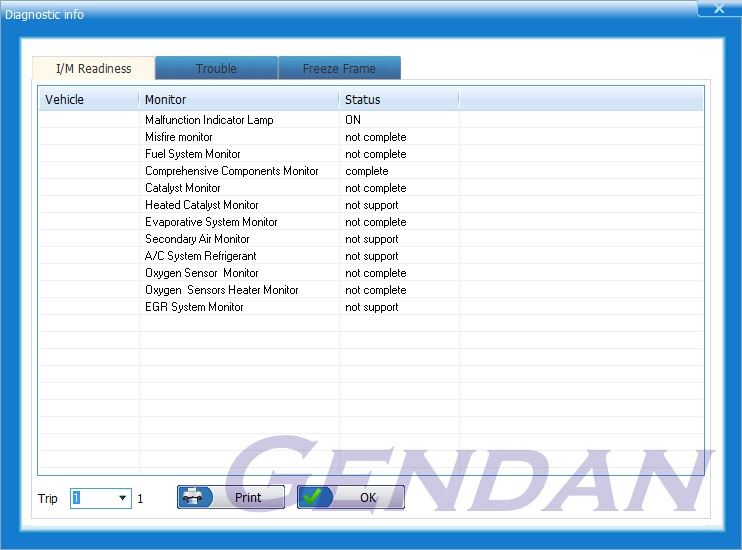Select the Oxygen Sensors Heater Monitor row
This screenshot has width=742, height=550.
(221, 290)
